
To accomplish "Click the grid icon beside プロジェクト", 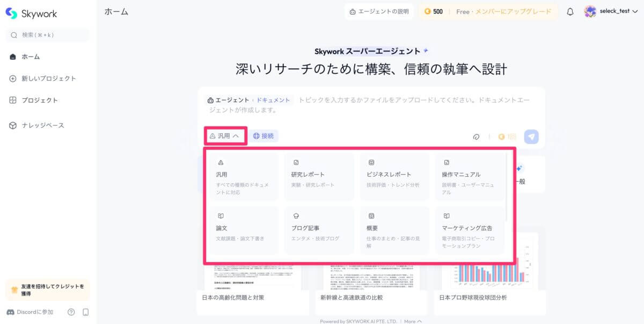I will (13, 100).
